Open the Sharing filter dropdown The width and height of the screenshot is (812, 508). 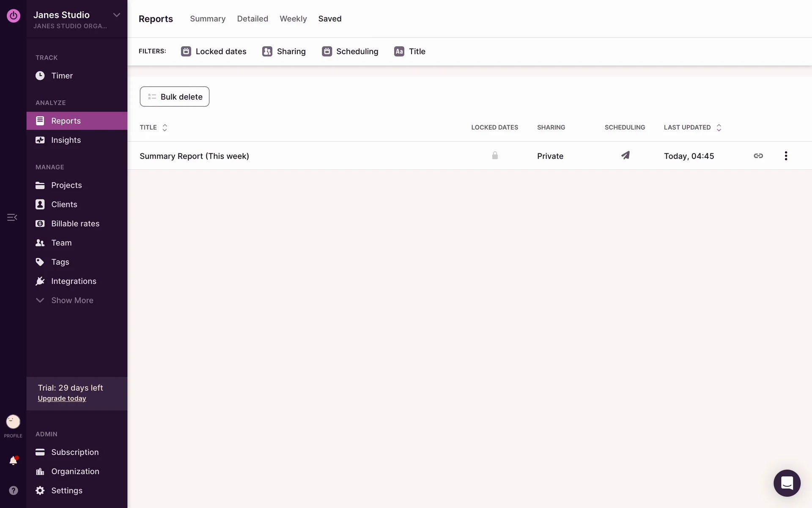[x=284, y=51]
